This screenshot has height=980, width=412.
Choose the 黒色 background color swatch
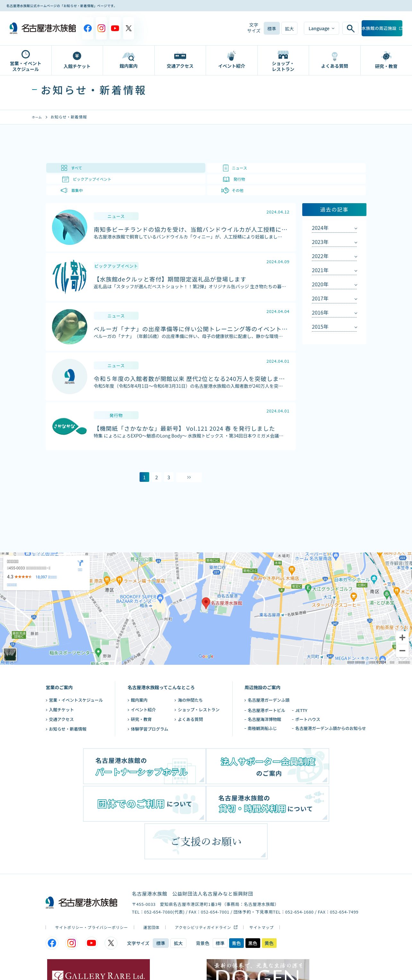(253, 943)
